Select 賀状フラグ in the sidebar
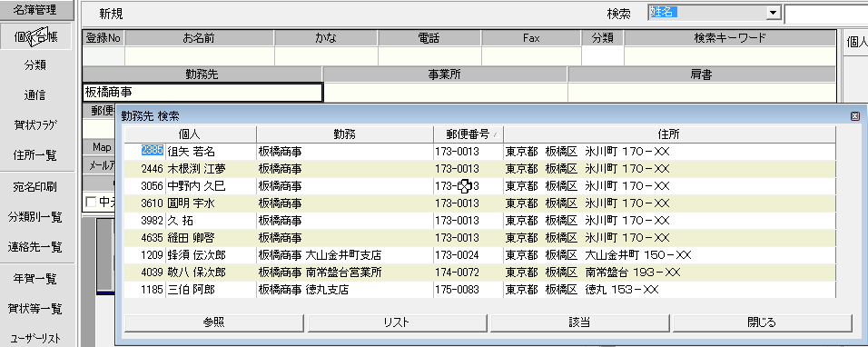Viewport: 868px width, 347px height. click(36, 125)
